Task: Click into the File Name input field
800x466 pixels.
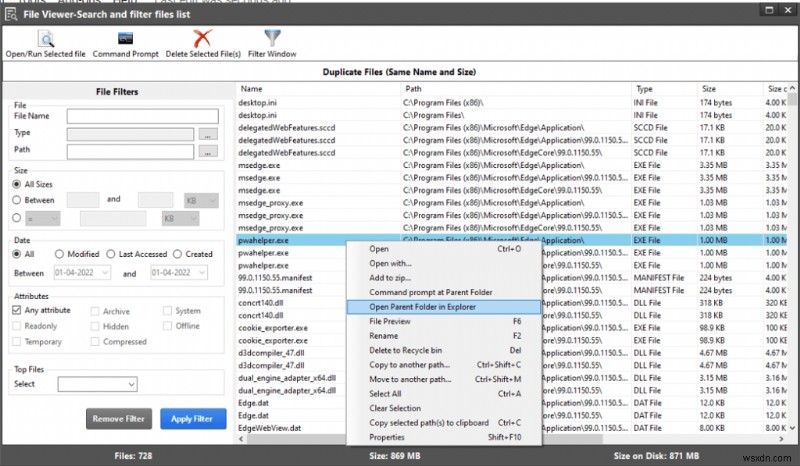Action: (x=142, y=116)
